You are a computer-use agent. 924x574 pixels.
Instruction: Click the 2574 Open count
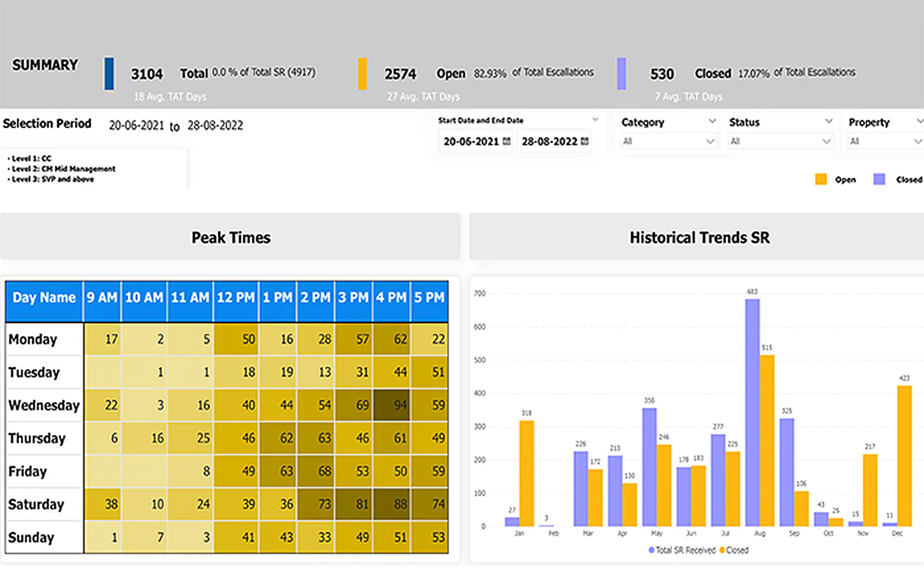[x=400, y=74]
